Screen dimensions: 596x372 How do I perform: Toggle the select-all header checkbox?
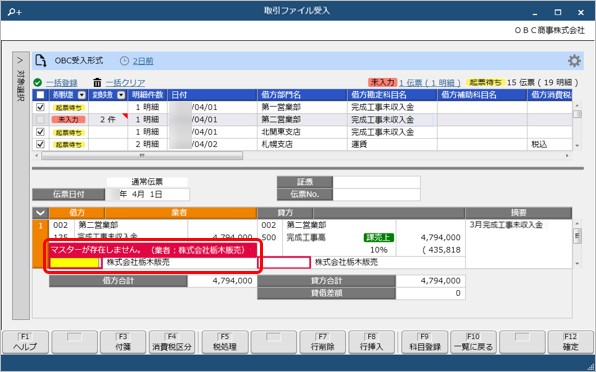click(40, 95)
